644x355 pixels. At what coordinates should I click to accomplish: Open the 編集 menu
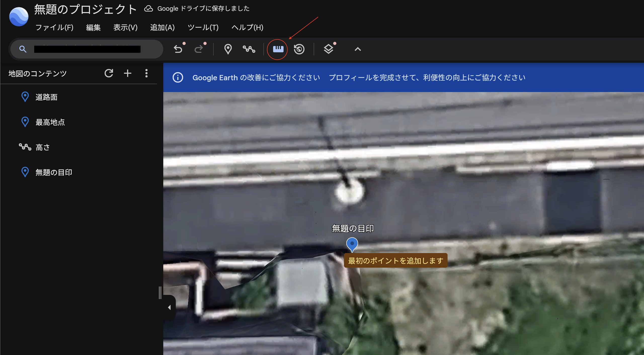point(93,27)
